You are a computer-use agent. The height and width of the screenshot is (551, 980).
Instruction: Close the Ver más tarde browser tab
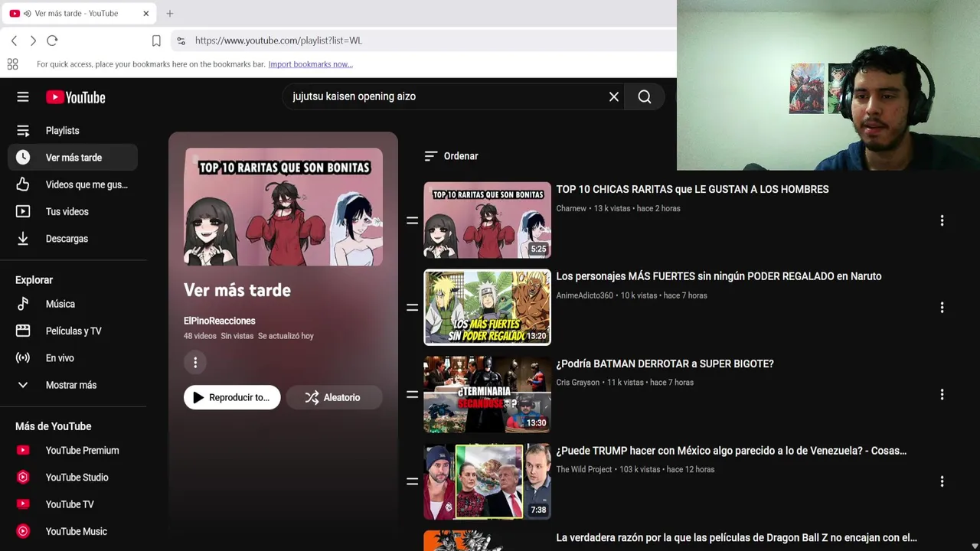[x=145, y=13]
